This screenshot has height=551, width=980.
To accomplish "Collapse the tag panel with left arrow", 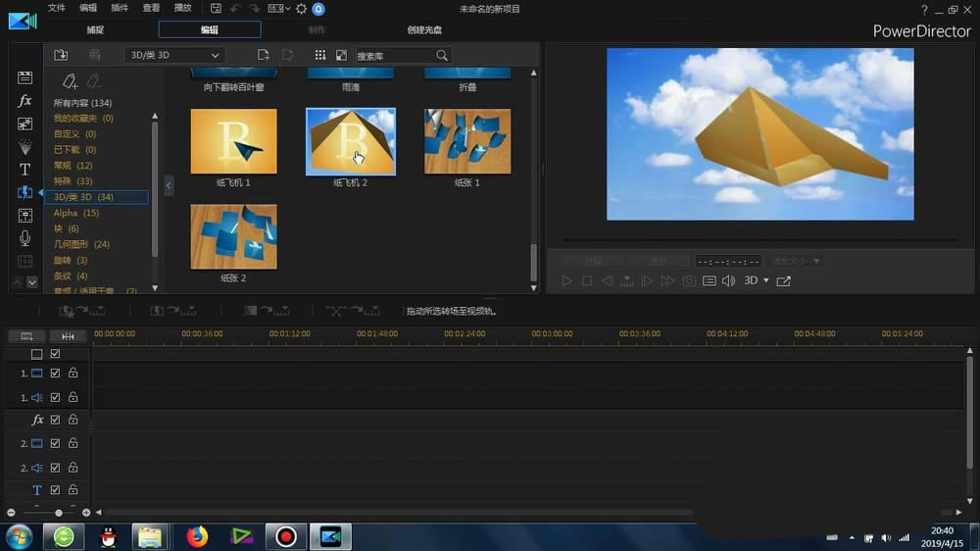I will tap(169, 185).
